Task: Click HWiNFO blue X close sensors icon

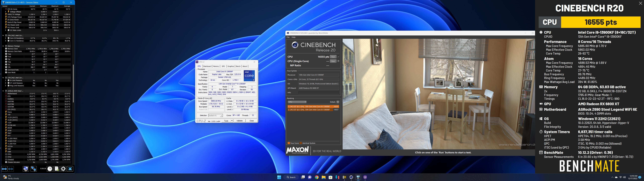Action: pyautogui.click(x=70, y=169)
